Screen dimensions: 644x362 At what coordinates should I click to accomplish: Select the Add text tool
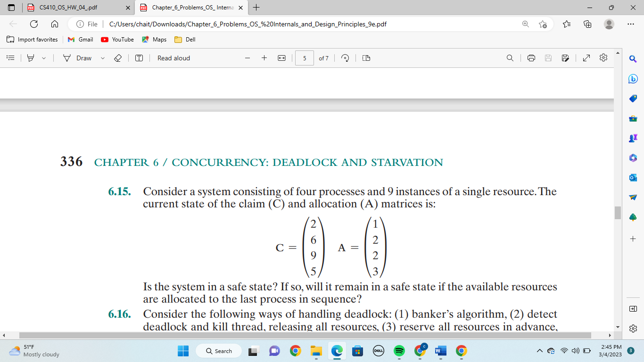pyautogui.click(x=138, y=58)
